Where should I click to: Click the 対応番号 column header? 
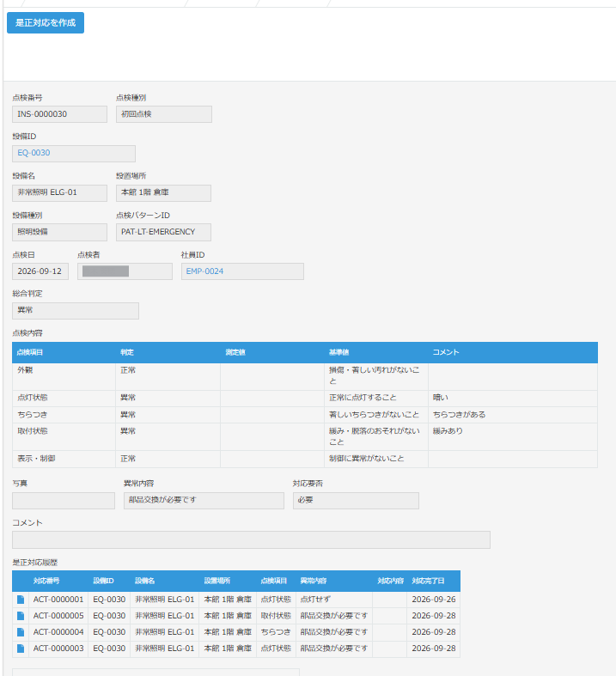pyautogui.click(x=58, y=581)
